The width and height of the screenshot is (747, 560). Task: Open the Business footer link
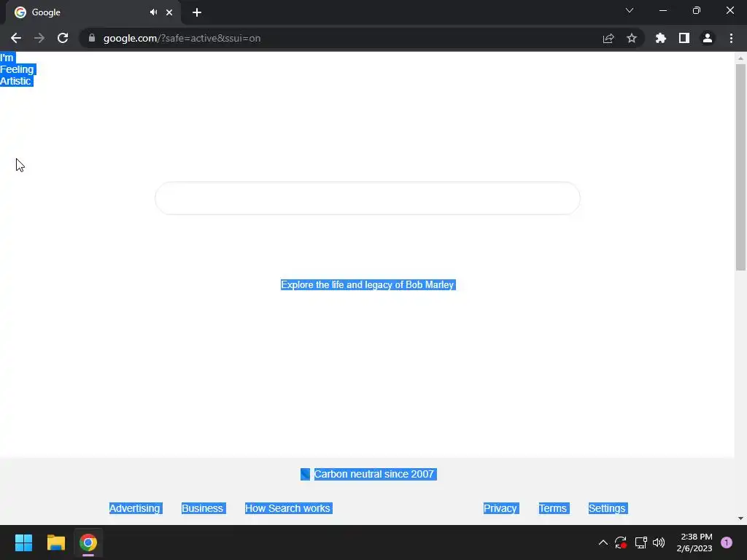coord(203,508)
